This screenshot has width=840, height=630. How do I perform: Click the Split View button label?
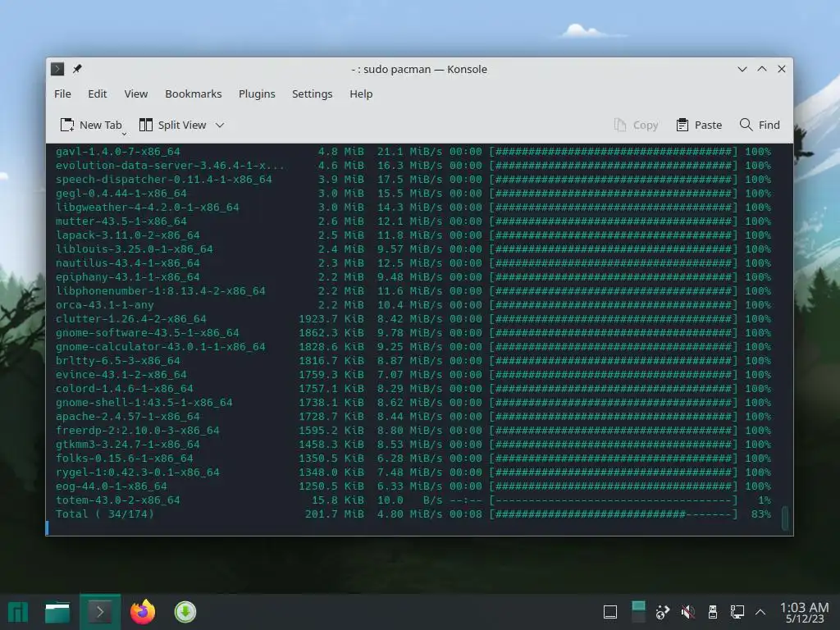click(182, 125)
